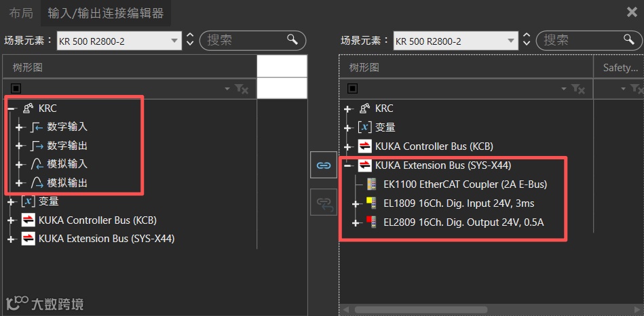Screen dimensions: 644x316
Task: Click the left 变量 variable [x] icon
Action: pyautogui.click(x=28, y=201)
